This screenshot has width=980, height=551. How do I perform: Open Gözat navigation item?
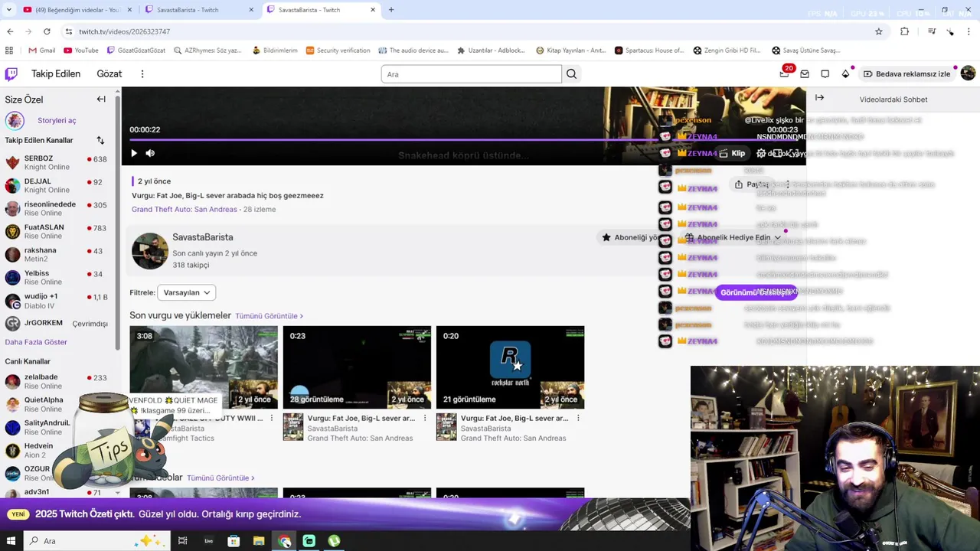[109, 73]
